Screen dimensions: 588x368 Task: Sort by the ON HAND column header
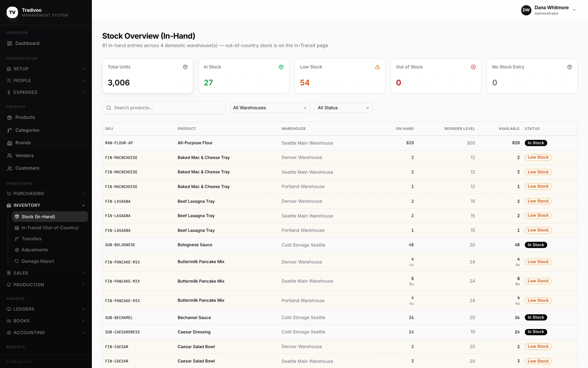[x=405, y=129]
